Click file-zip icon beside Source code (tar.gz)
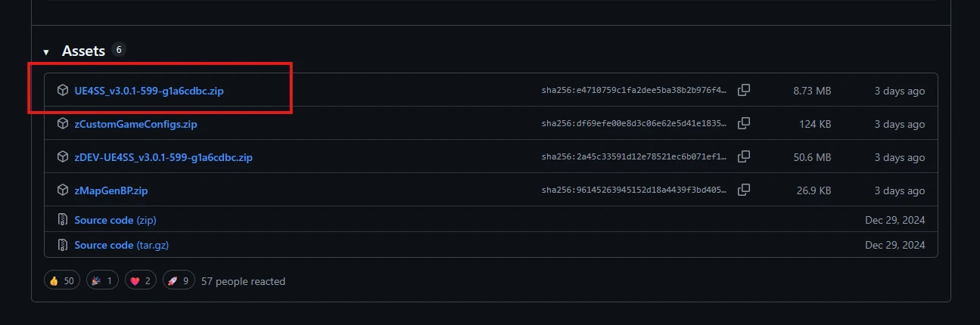 63,245
